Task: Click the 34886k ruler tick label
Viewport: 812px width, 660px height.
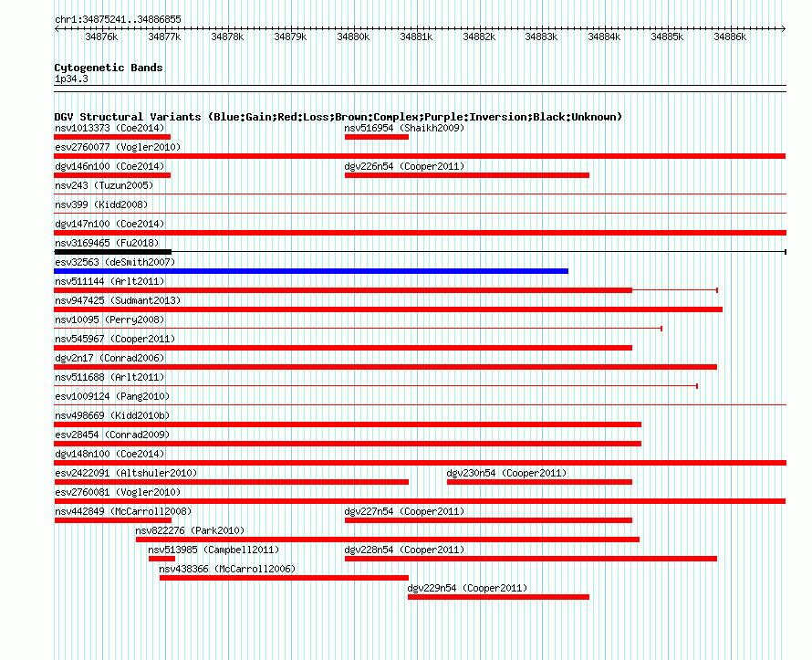Action: 730,37
